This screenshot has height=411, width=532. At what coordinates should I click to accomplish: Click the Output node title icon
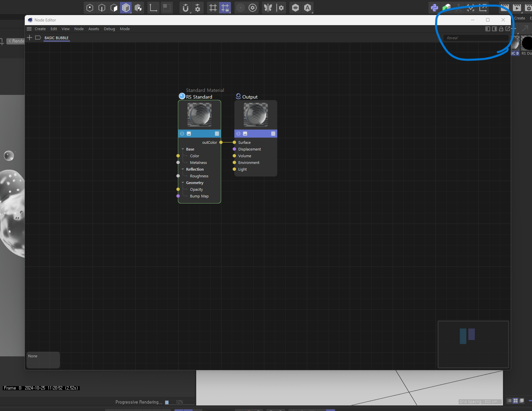239,96
